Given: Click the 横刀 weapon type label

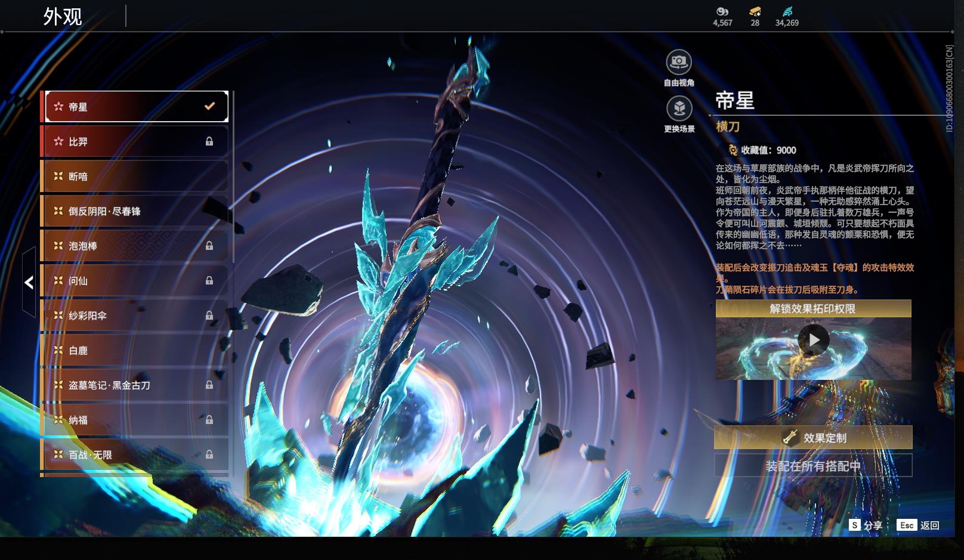Looking at the screenshot, I should coord(728,126).
